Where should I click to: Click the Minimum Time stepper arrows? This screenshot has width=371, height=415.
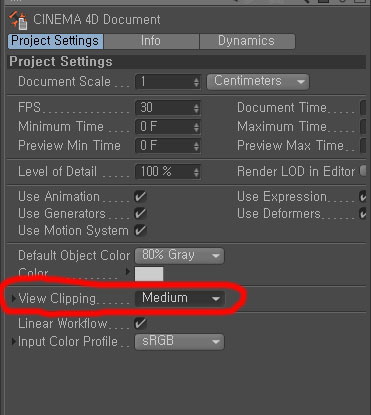point(196,127)
